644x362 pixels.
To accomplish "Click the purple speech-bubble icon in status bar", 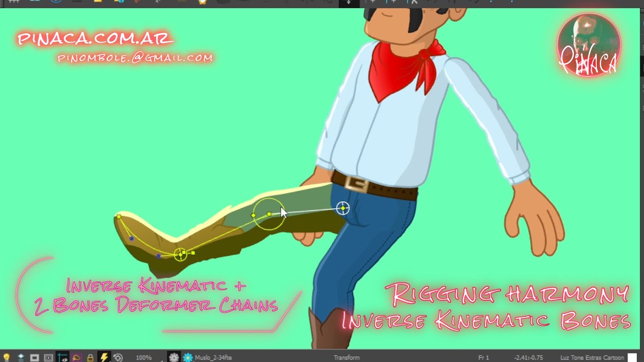I will pos(76,357).
